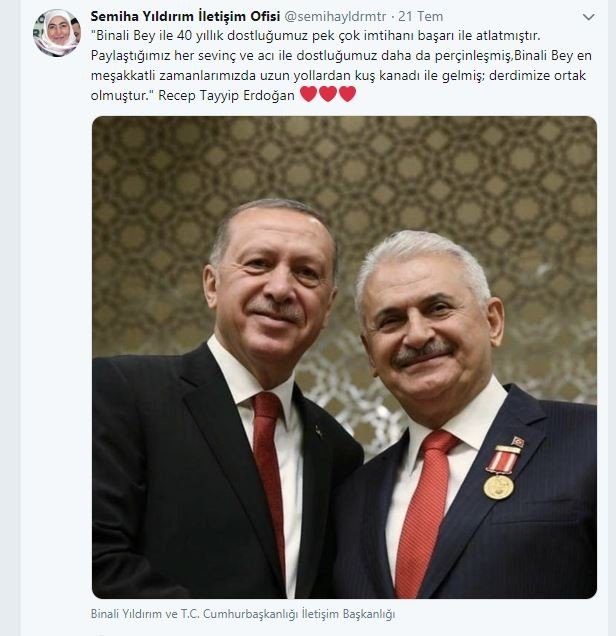Open Semiha Yıldırım's profile avatar

coord(57,33)
